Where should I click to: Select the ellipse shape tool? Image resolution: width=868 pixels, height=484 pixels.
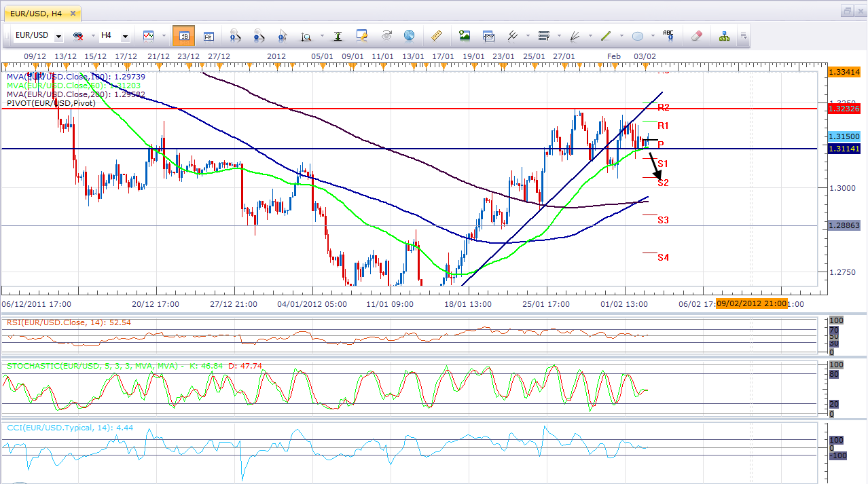pyautogui.click(x=638, y=35)
